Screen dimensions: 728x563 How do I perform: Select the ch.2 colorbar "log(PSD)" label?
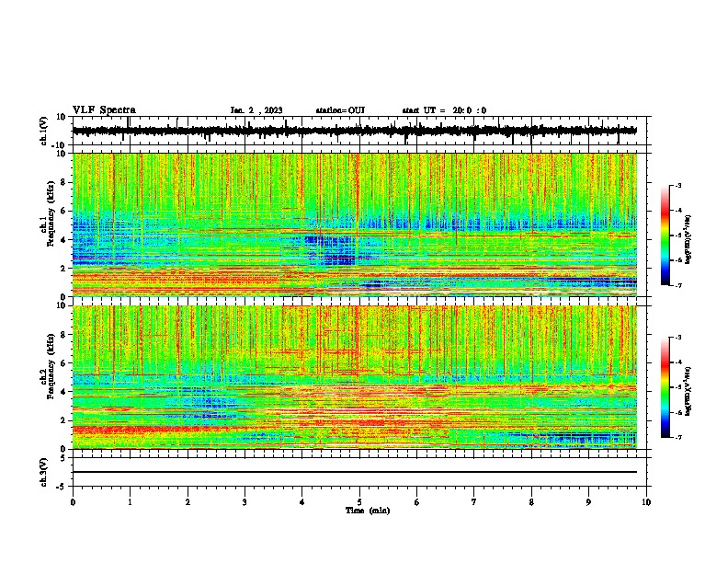coord(688,391)
